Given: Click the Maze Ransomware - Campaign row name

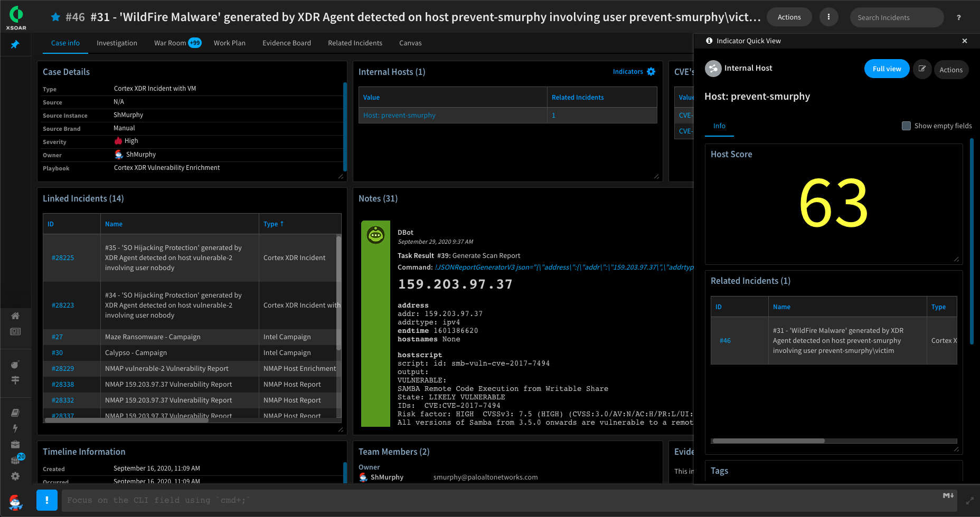Looking at the screenshot, I should click(x=153, y=337).
